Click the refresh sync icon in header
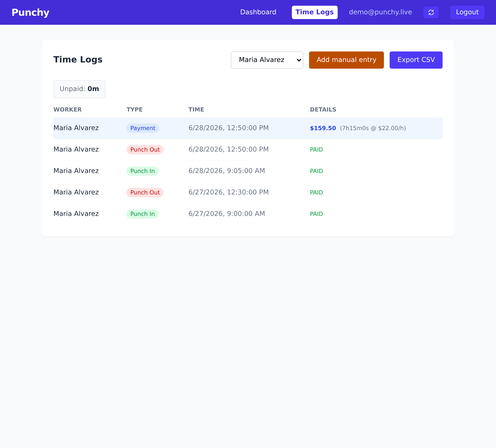Viewport: 496px width, 448px height. (x=431, y=12)
